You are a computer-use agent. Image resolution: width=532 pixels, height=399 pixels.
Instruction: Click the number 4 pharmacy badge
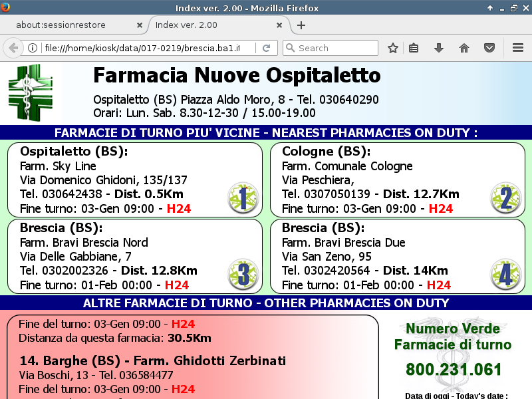505,275
